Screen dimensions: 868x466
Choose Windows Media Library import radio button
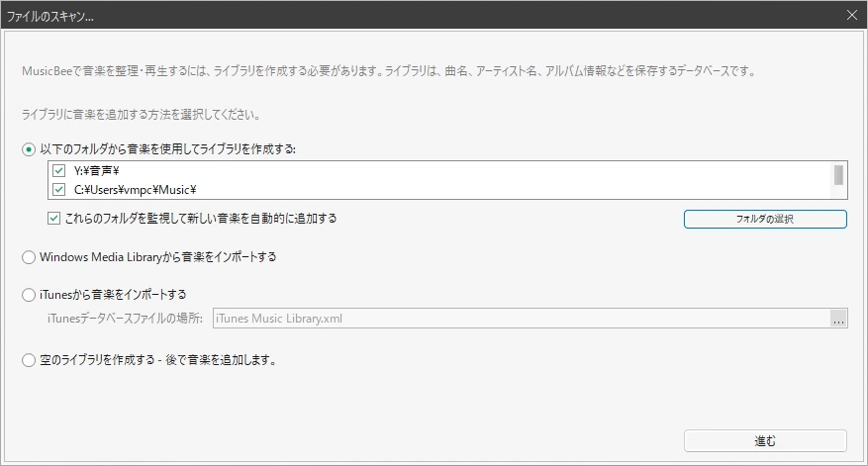click(29, 257)
